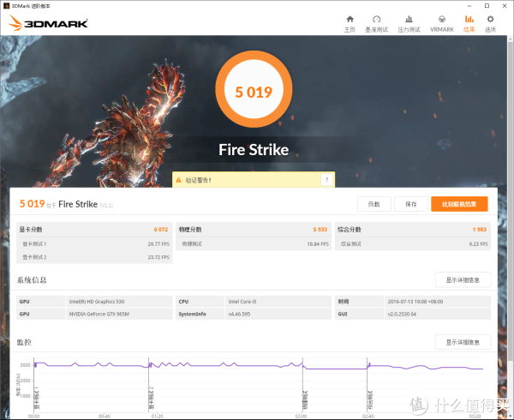Click the Physics score value 5 933
Image resolution: width=514 pixels, height=420 pixels.
(320, 230)
